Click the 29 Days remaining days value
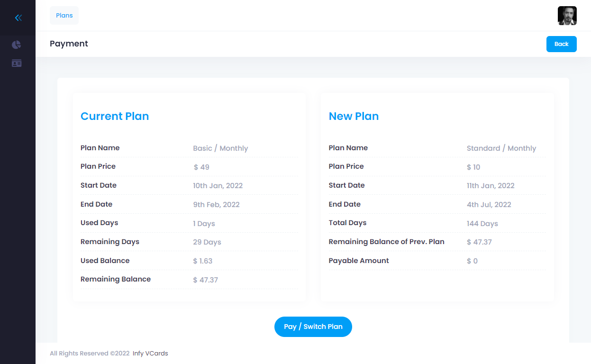 click(x=207, y=242)
